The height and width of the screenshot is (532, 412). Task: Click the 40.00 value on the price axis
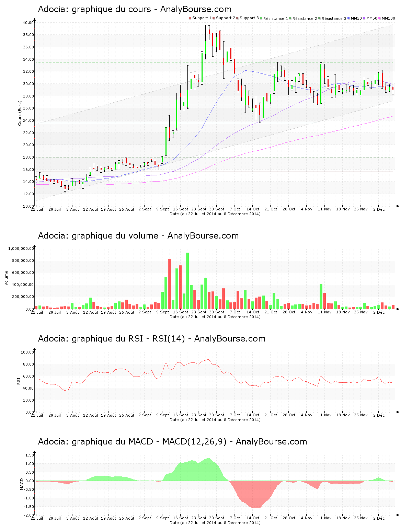[28, 23]
